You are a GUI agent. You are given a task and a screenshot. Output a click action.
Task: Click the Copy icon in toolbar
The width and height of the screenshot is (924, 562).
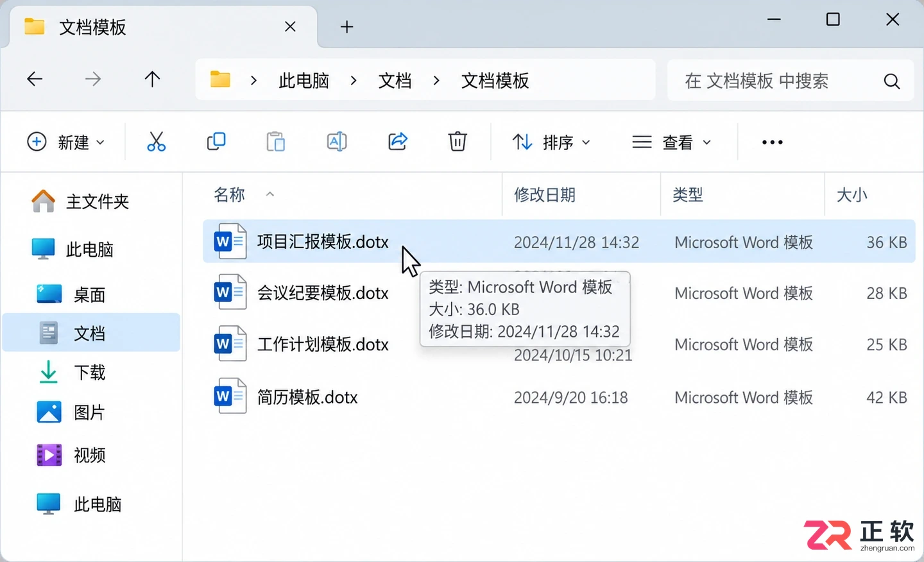[216, 141]
